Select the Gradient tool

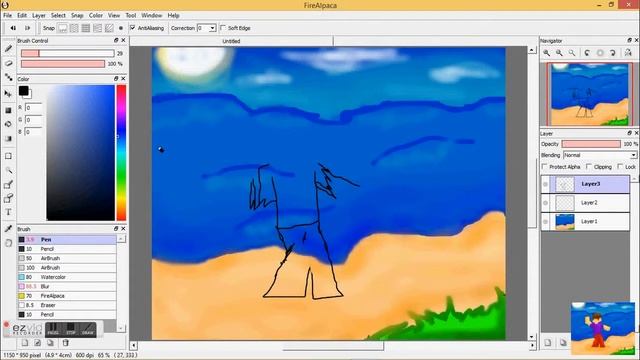click(8, 139)
